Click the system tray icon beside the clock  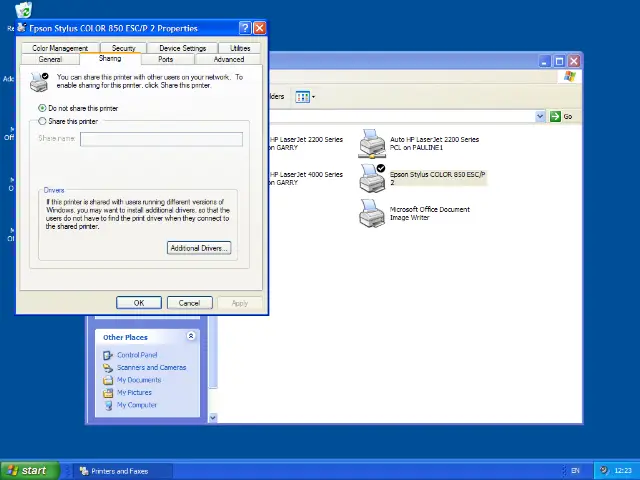tap(604, 470)
